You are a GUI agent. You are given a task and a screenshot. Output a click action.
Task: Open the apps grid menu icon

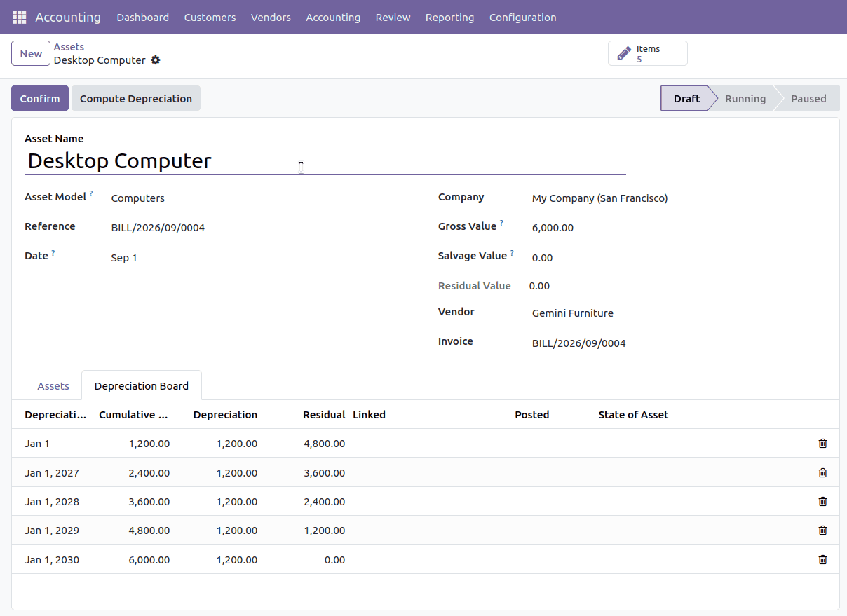[20, 17]
